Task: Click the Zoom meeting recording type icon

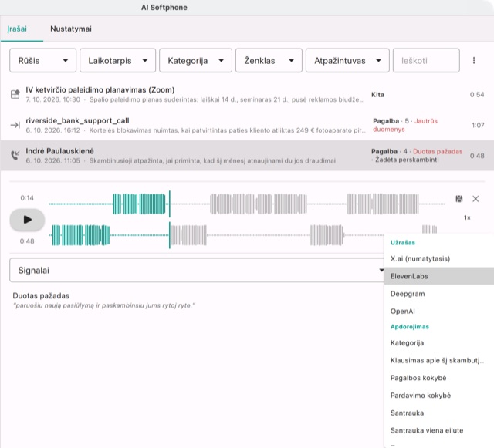Action: 15,94
